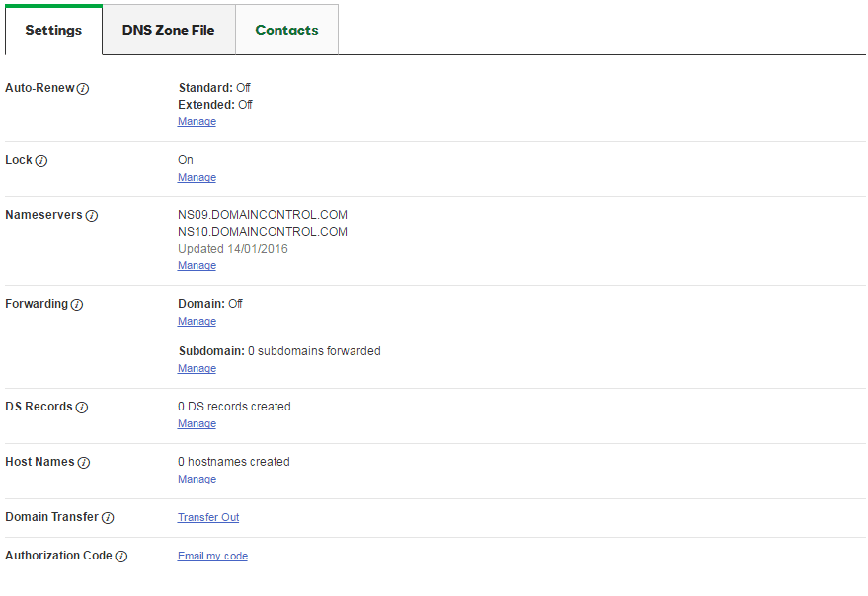Show the Nameservers info tooltip icon
The height and width of the screenshot is (596, 868).
91,216
